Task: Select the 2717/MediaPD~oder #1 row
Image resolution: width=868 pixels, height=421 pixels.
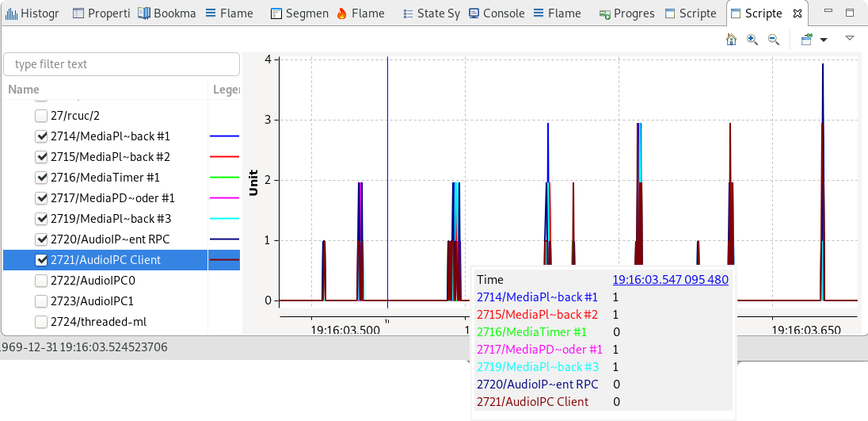Action: (x=112, y=198)
